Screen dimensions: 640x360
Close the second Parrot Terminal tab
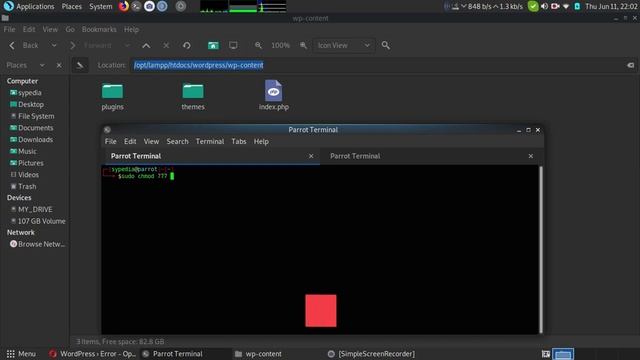point(531,156)
